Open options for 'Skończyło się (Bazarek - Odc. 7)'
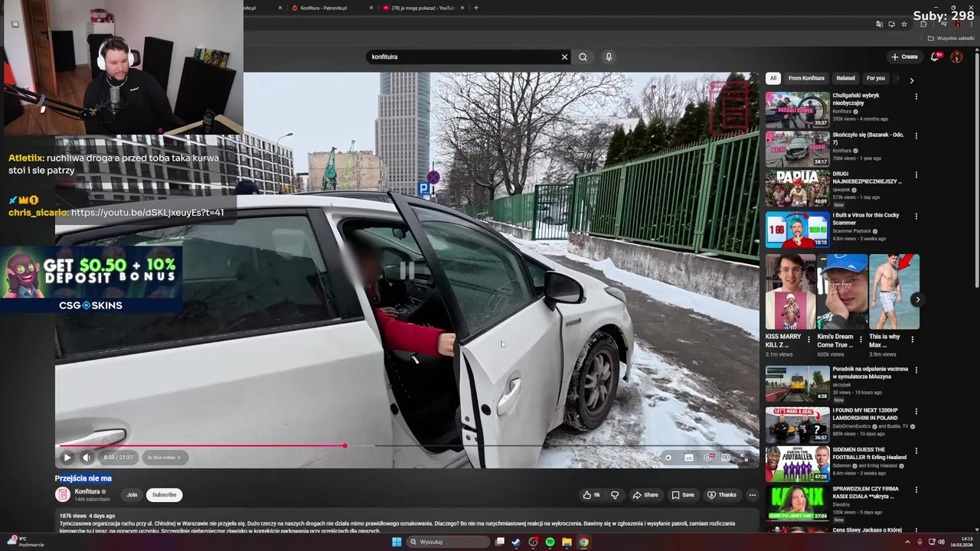 pos(916,136)
